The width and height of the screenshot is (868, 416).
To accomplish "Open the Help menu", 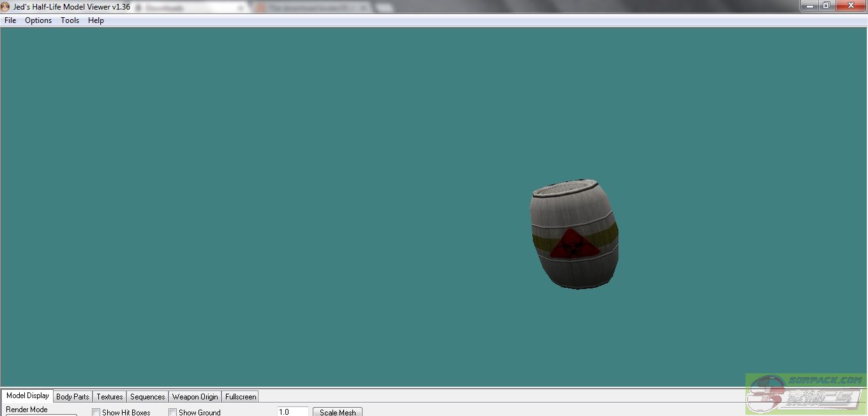I will (x=96, y=20).
